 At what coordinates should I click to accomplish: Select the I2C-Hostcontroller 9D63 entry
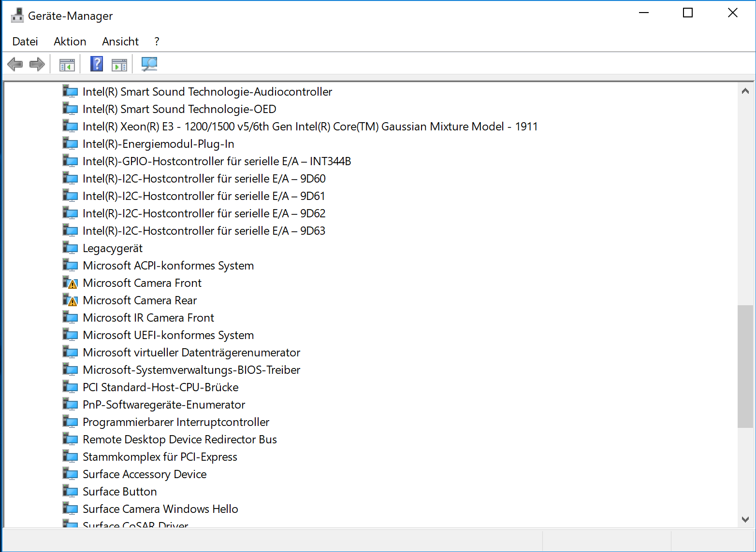coord(204,231)
